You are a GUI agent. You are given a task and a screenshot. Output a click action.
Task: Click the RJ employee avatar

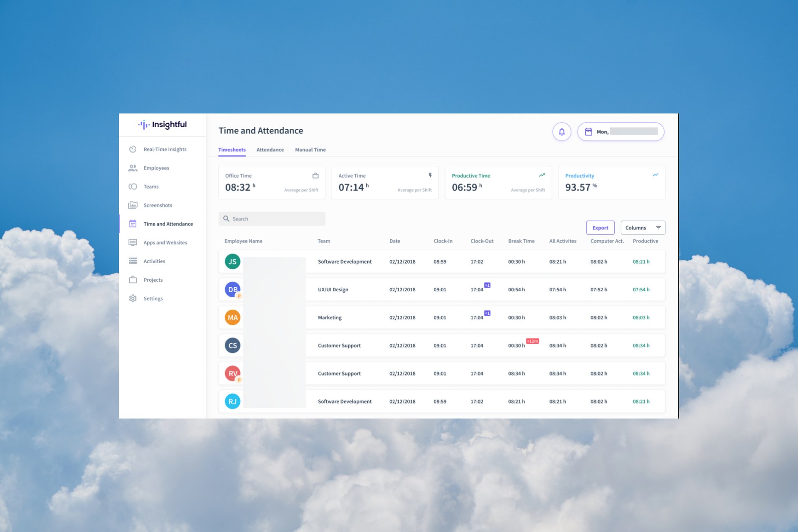233,401
